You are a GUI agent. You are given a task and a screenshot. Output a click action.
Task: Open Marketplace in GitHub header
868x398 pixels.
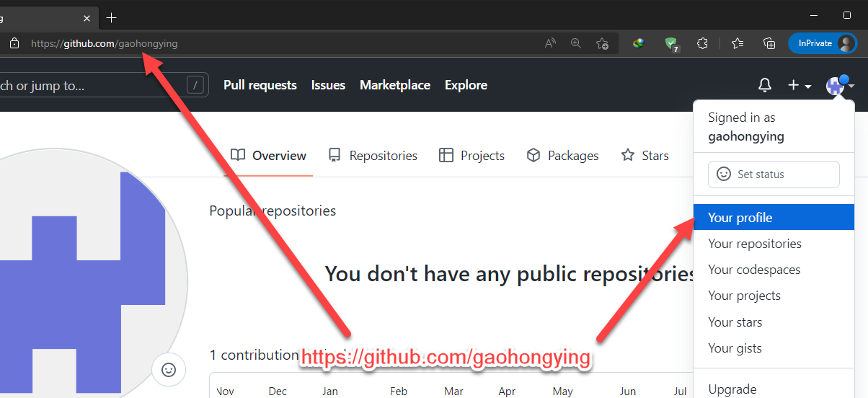coord(395,85)
